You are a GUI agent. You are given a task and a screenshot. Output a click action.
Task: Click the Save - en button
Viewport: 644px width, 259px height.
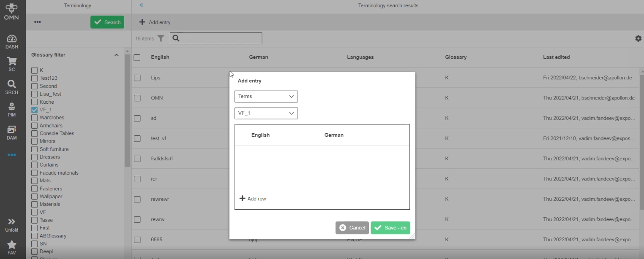390,228
